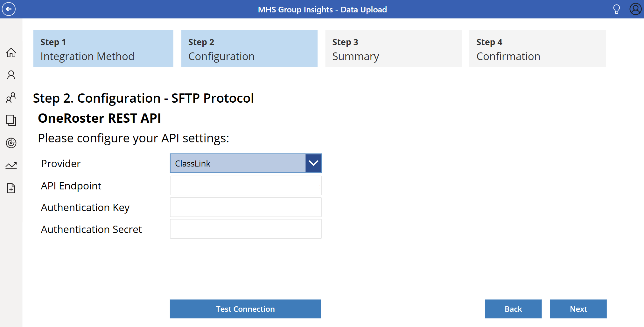The width and height of the screenshot is (644, 327).
Task: Click the 'Authentication Secret' label
Action: point(91,229)
